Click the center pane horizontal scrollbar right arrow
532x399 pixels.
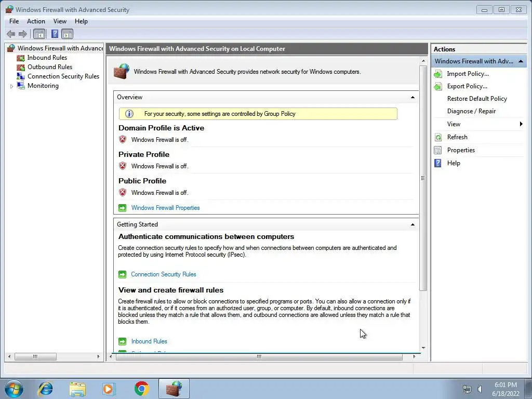(x=414, y=356)
